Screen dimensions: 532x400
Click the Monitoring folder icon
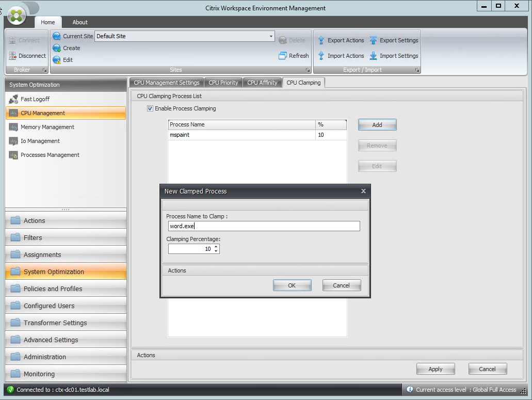click(15, 374)
